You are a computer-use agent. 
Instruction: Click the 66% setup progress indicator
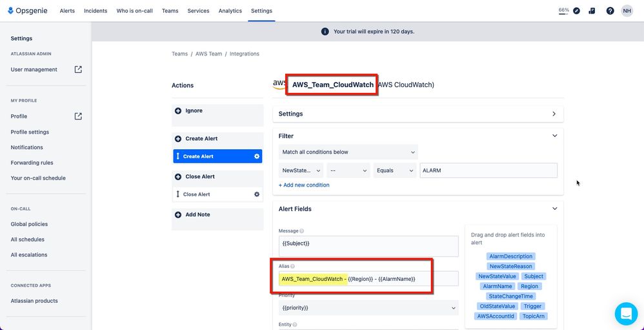563,11
